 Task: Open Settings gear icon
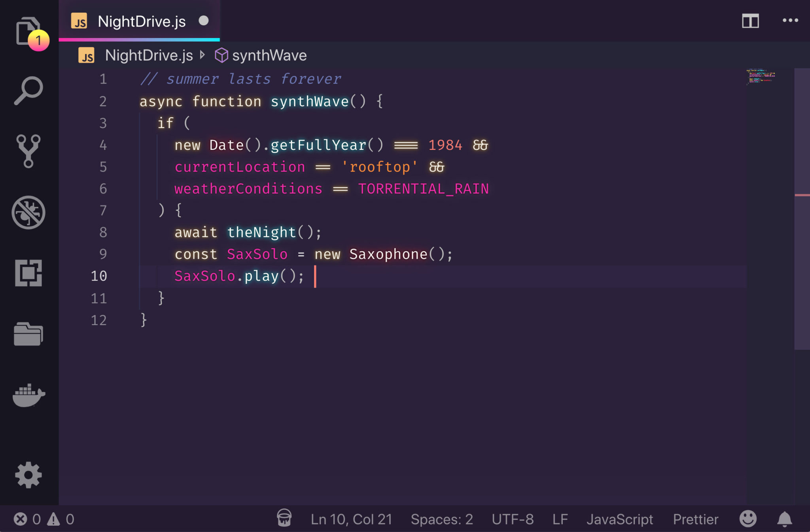[x=28, y=475]
